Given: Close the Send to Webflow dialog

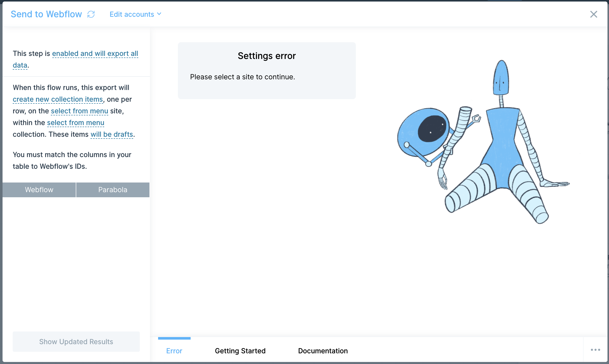Looking at the screenshot, I should click(593, 14).
